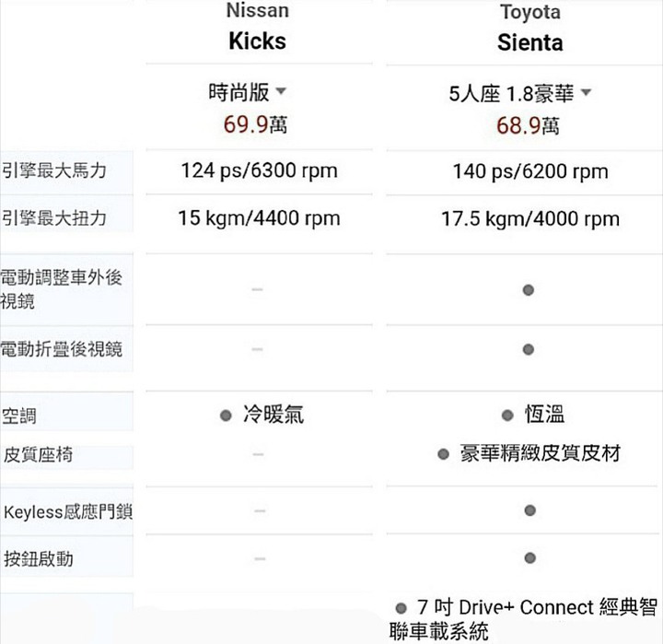Select the 引擎最大馬力 row label
Image resolution: width=663 pixels, height=644 pixels.
click(54, 170)
